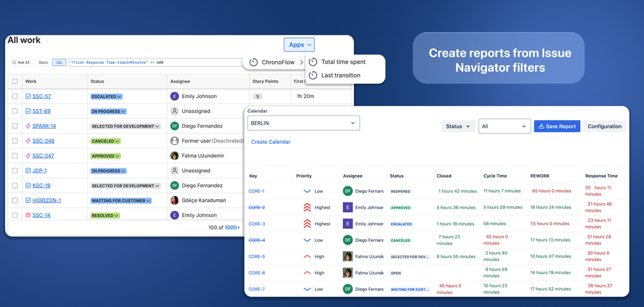The width and height of the screenshot is (644, 307).
Task: Click the bug icon beside SSC-14
Action: pyautogui.click(x=28, y=215)
